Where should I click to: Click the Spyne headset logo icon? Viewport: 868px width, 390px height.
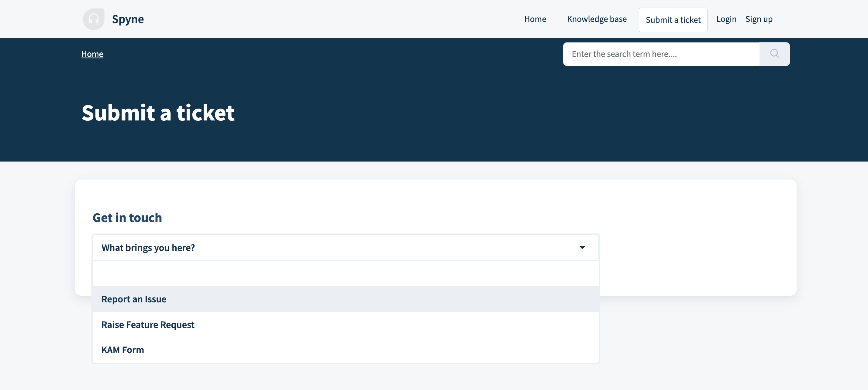(x=94, y=19)
